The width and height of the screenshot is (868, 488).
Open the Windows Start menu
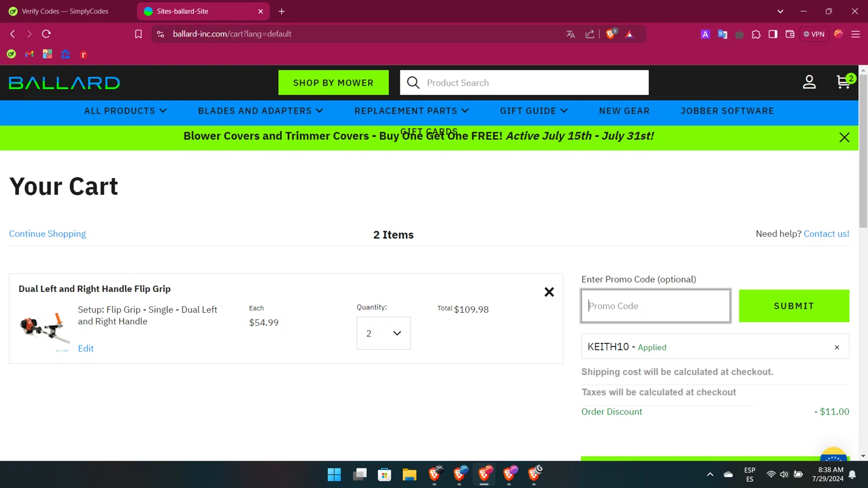(x=334, y=475)
